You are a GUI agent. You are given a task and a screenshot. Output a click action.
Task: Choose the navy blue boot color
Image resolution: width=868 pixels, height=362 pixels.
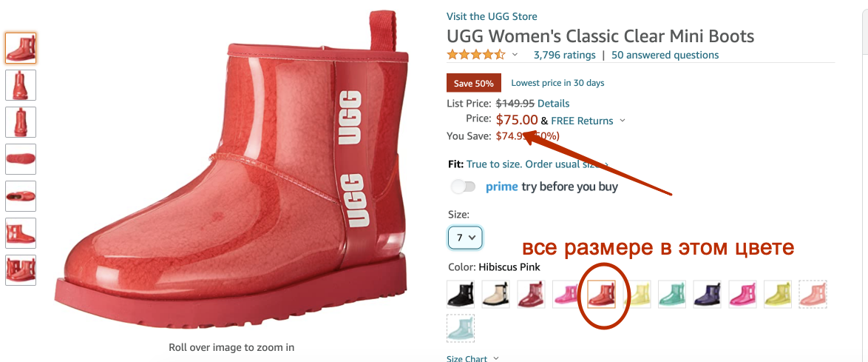(x=708, y=294)
